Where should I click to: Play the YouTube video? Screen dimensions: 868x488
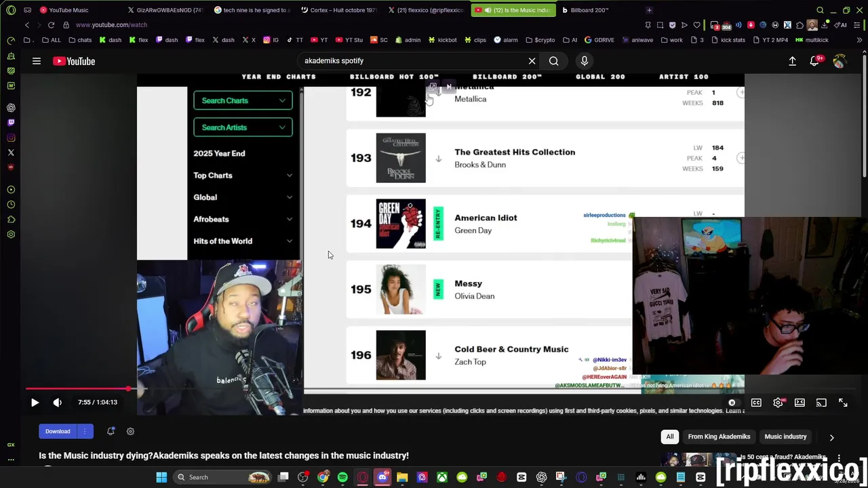pos(35,403)
